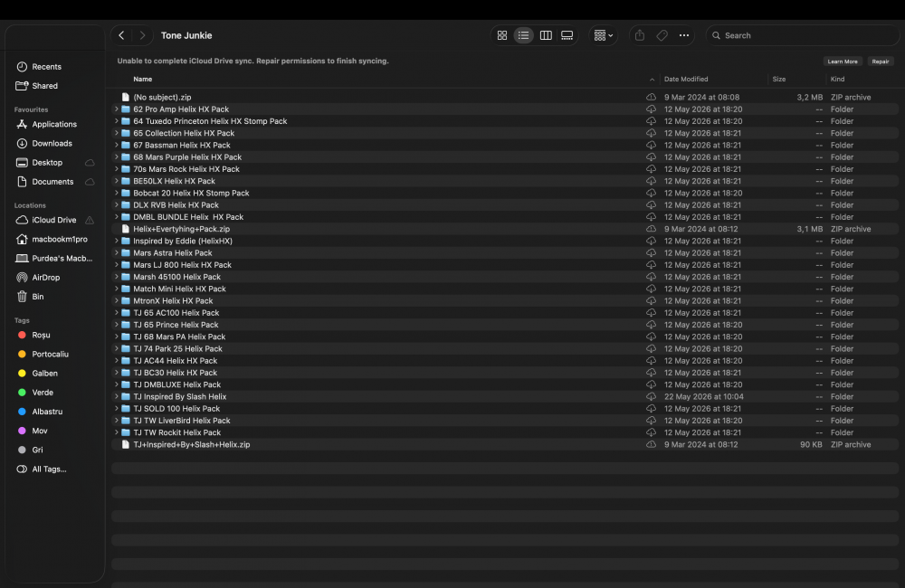Viewport: 905px width, 588px height.
Task: Download 67 Bassman Helix HX Pack from iCloud
Action: [651, 145]
